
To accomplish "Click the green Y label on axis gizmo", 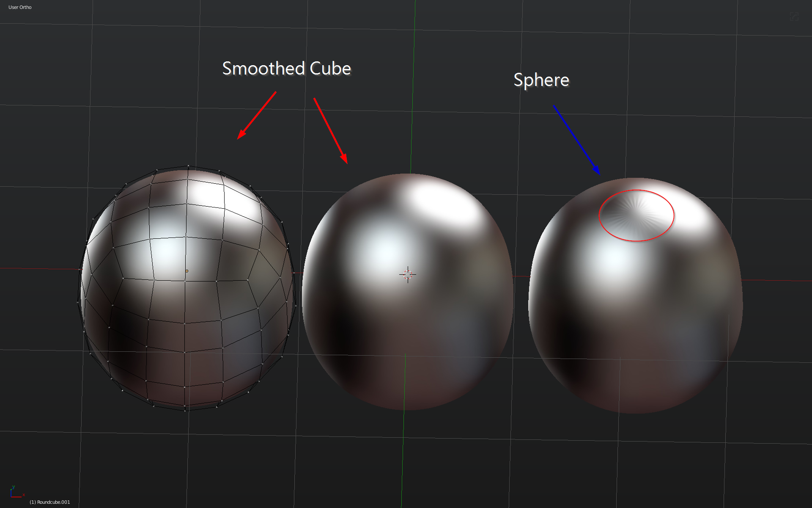I will click(14, 487).
